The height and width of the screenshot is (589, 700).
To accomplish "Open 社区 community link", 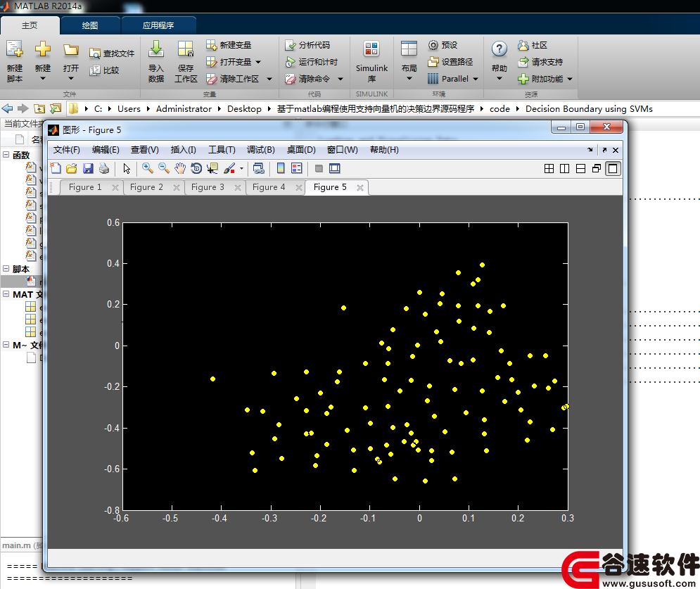I will click(533, 45).
